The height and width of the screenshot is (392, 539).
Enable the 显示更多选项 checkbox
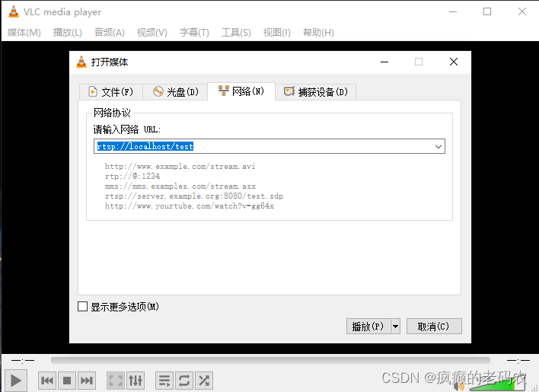[82, 307]
